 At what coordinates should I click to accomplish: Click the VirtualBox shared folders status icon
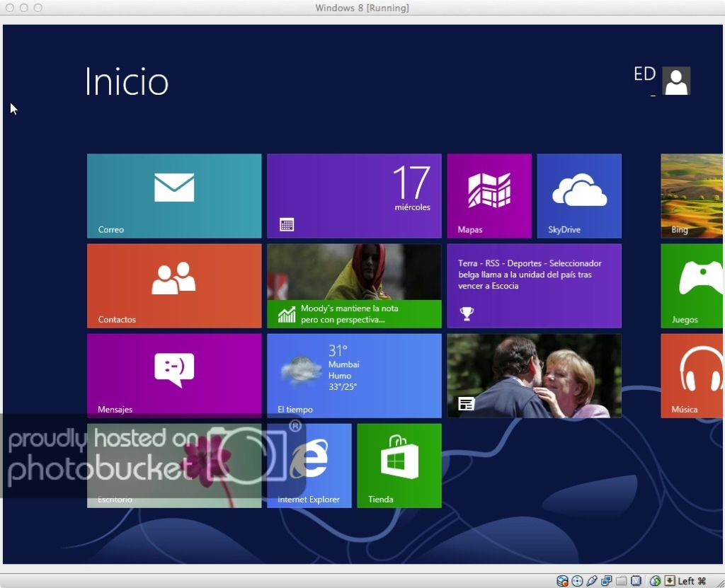(x=621, y=581)
